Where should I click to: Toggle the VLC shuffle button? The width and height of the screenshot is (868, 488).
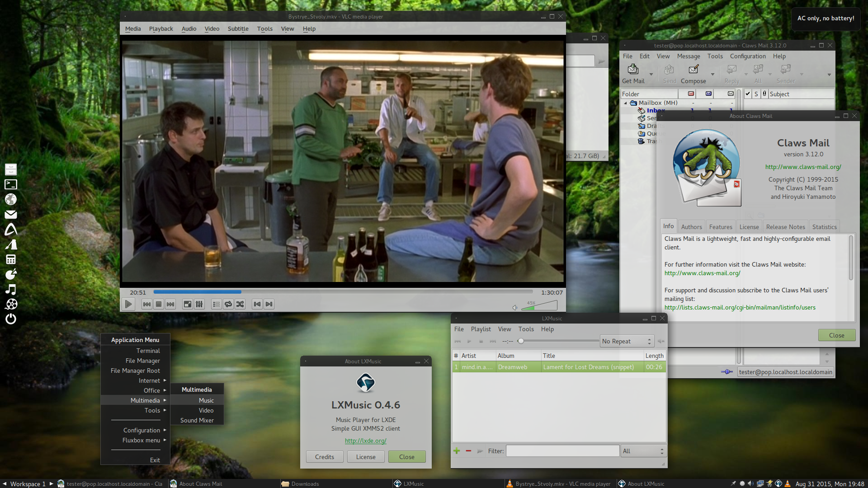240,304
